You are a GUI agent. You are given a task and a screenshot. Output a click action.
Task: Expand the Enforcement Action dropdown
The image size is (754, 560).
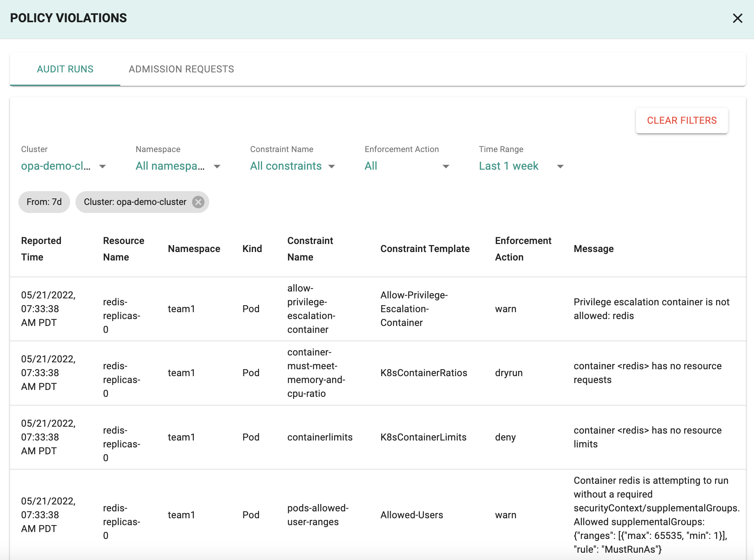point(446,166)
